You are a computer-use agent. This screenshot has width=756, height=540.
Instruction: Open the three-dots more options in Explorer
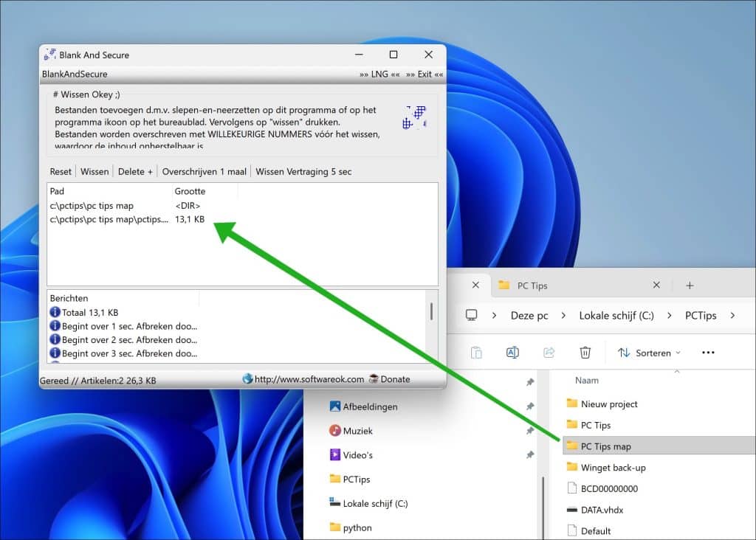pyautogui.click(x=708, y=353)
